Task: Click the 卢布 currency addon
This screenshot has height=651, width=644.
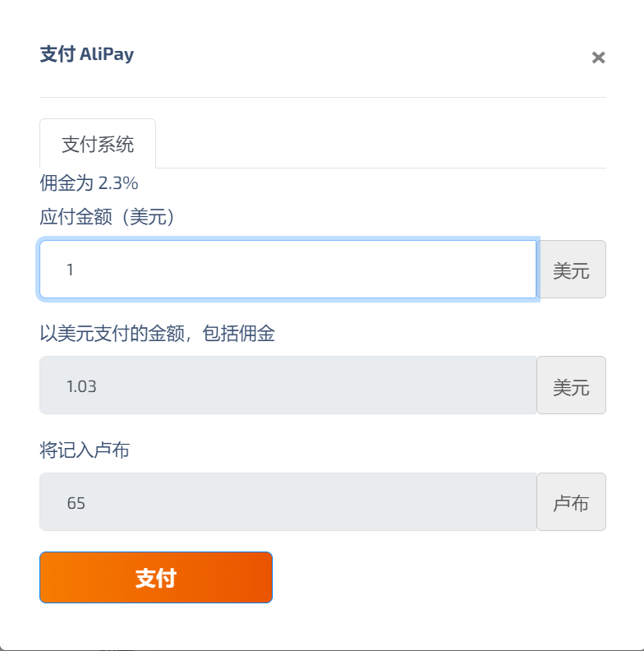Action: click(x=571, y=502)
